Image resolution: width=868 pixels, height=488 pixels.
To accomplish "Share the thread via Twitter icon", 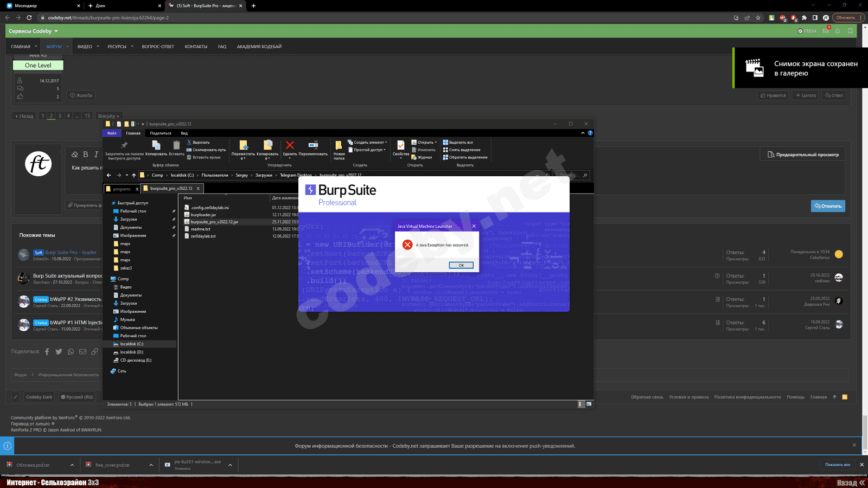I will (59, 351).
